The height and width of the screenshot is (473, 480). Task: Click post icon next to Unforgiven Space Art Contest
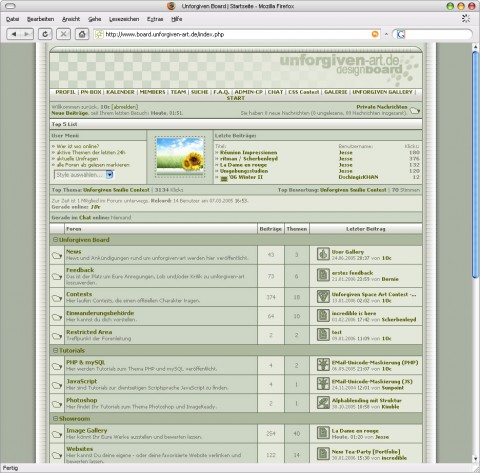coord(323,297)
